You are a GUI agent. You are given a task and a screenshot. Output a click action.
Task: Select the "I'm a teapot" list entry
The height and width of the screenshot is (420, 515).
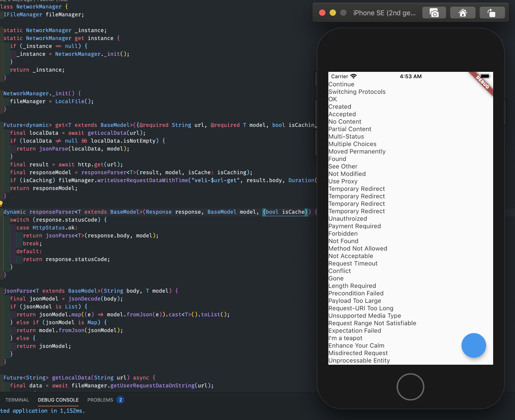(x=345, y=338)
